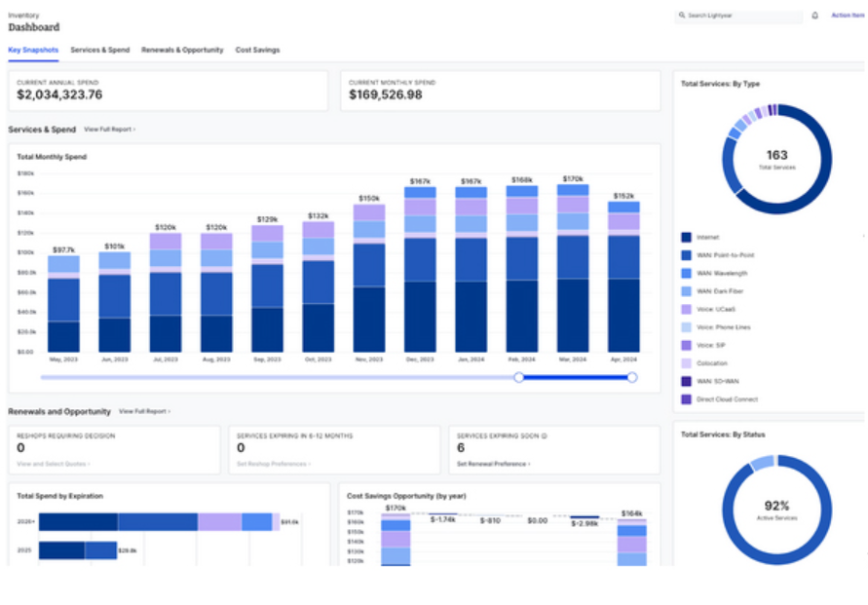Viewport: 868px width, 605px height.
Task: Toggle the Direct Cloud Connect legend swatch
Action: tap(686, 399)
